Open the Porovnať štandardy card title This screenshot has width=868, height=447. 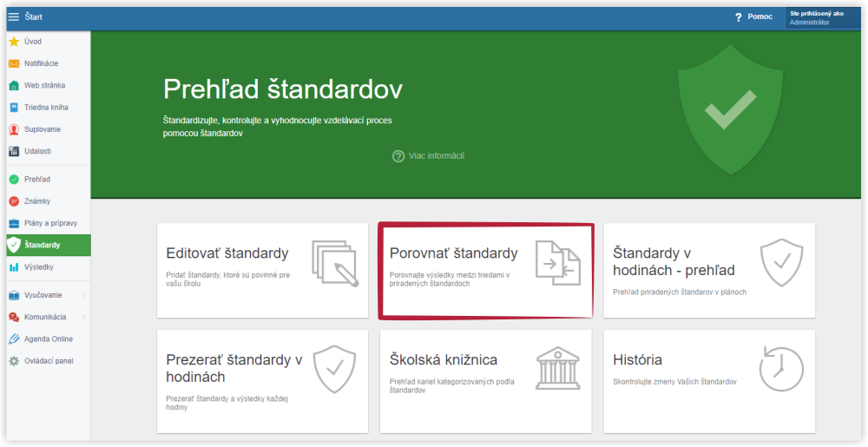coord(453,253)
